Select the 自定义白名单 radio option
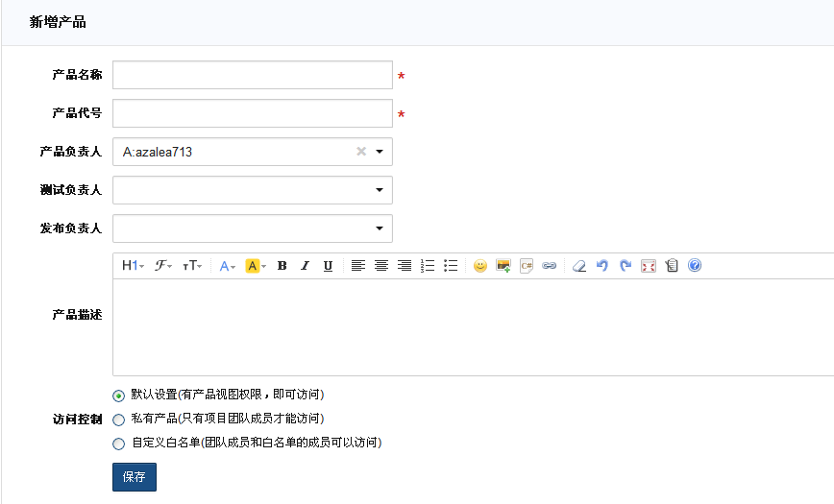Screen dimensions: 834x504 [x=118, y=444]
